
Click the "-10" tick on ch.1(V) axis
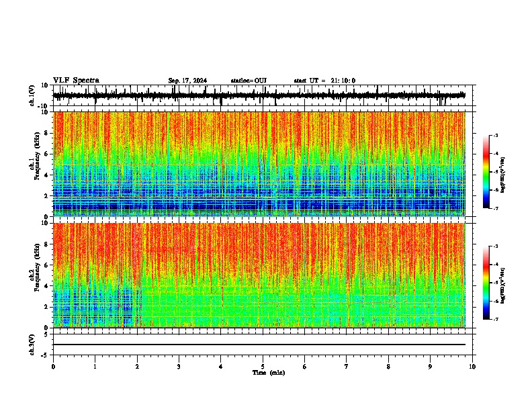click(44, 106)
